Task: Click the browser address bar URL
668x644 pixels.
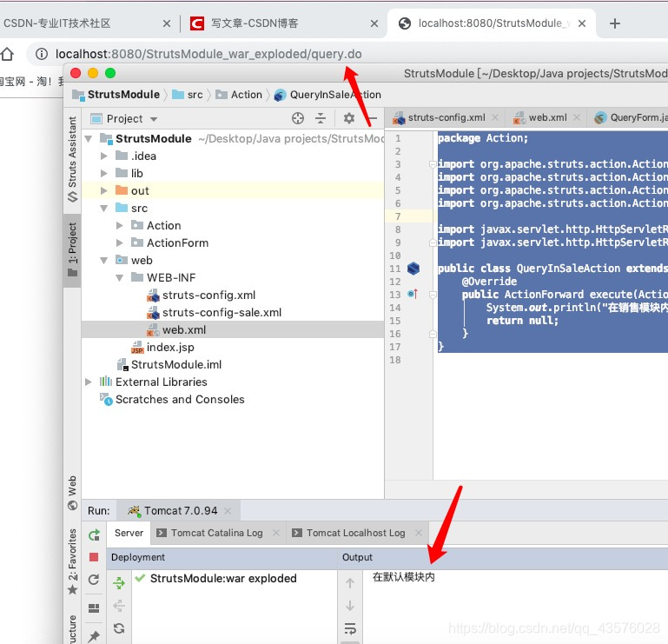Action: coord(208,54)
